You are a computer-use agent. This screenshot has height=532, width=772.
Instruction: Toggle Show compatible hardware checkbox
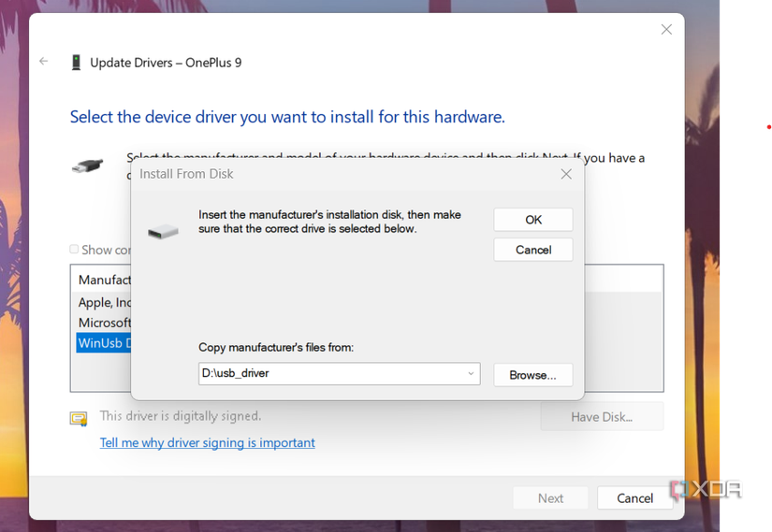74,249
